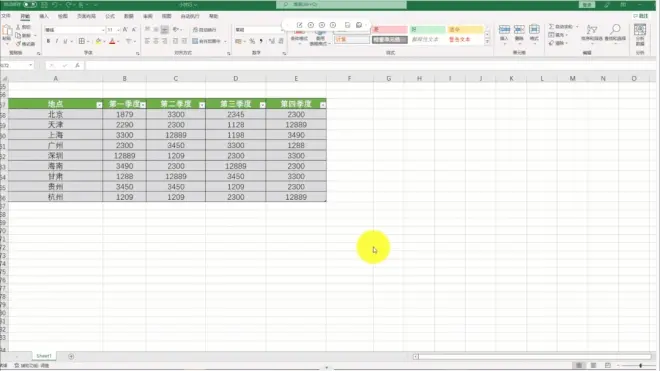Viewport: 660px width, 371px height.
Task: Open filter dropdown for 第三季度 column
Action: [x=263, y=105]
